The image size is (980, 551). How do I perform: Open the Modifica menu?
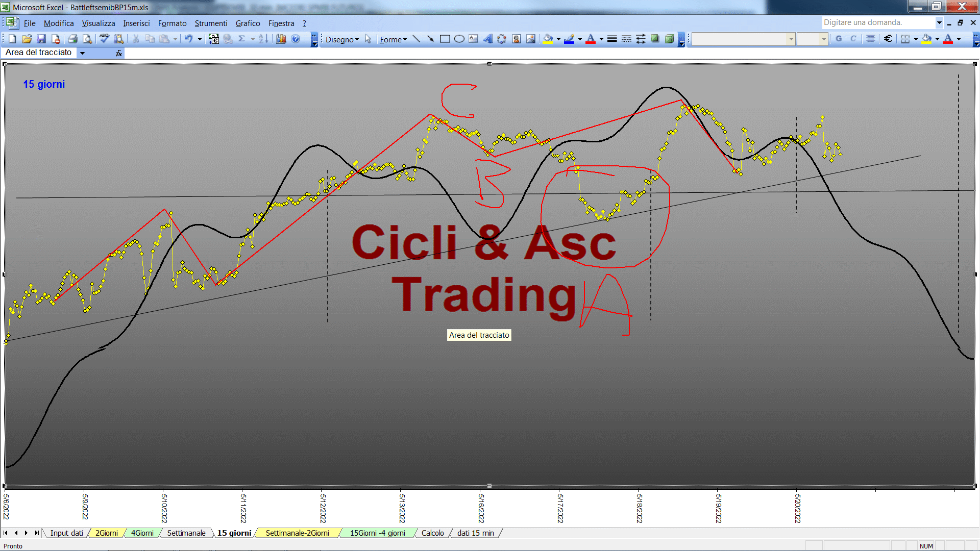[59, 23]
